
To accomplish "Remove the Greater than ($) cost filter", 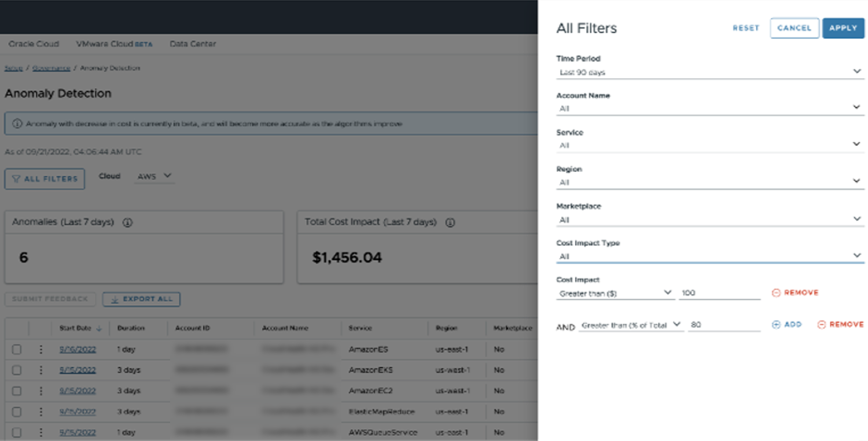I will [x=795, y=293].
